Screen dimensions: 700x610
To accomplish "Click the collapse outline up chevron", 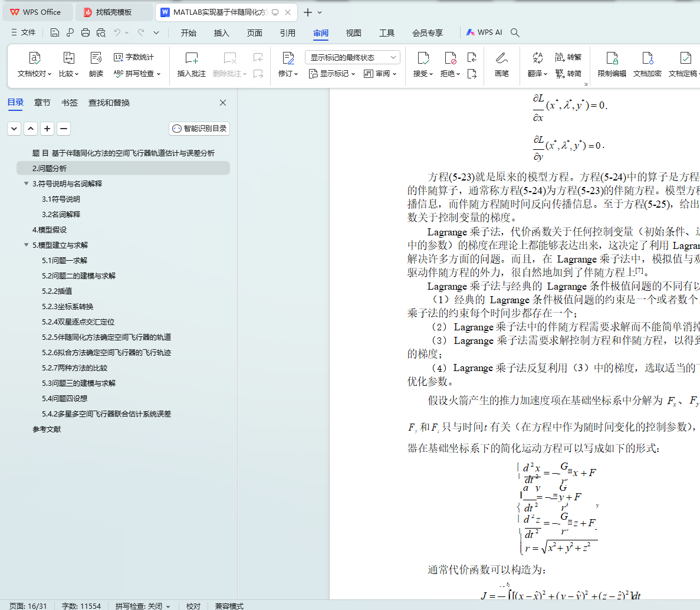I will [x=31, y=129].
